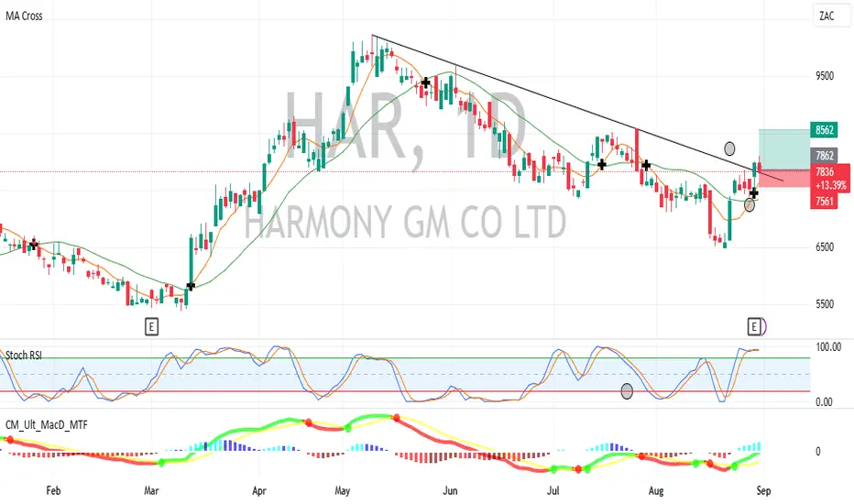854x504 pixels.
Task: Click the 5500 price axis label
Action: point(825,304)
